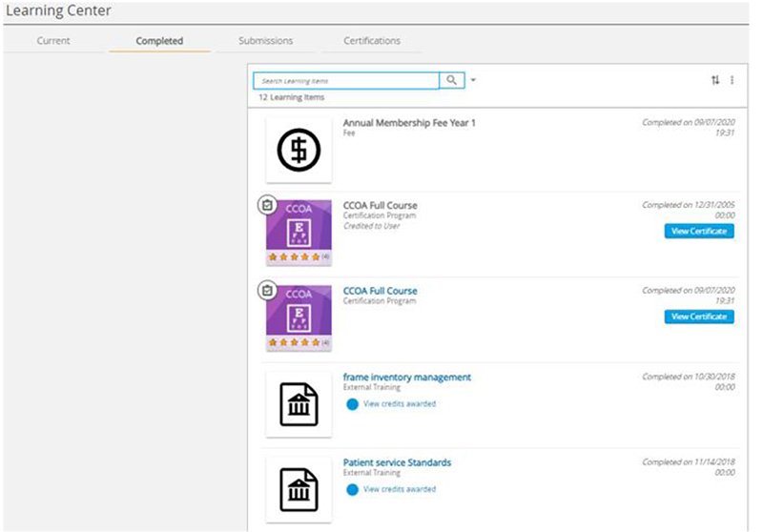View Certificate for CCOA completed 09/07/2020
The height and width of the screenshot is (532, 763).
(699, 317)
